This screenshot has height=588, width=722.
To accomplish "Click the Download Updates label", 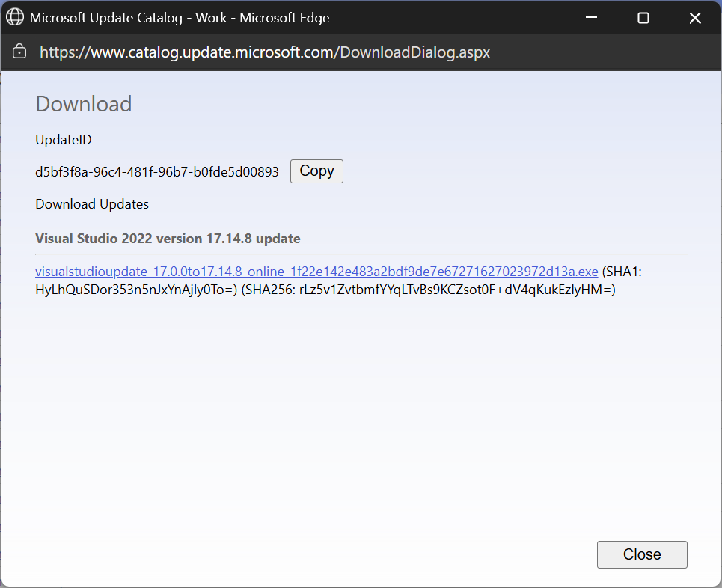I will click(x=92, y=204).
